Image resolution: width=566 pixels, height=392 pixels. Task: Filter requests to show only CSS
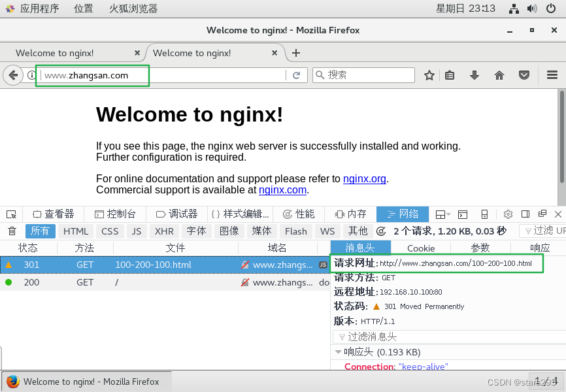coord(110,231)
